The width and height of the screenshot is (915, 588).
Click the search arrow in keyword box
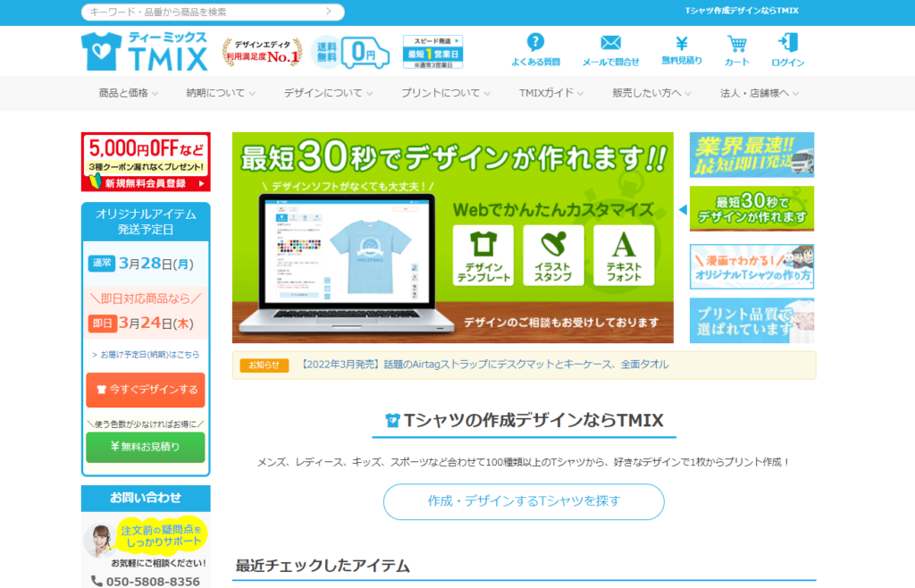click(x=329, y=11)
